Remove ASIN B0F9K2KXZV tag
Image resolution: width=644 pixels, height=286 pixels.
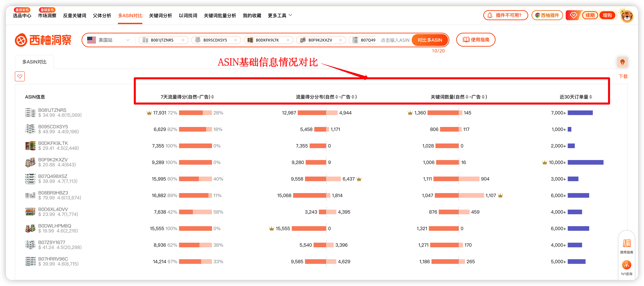(340, 40)
